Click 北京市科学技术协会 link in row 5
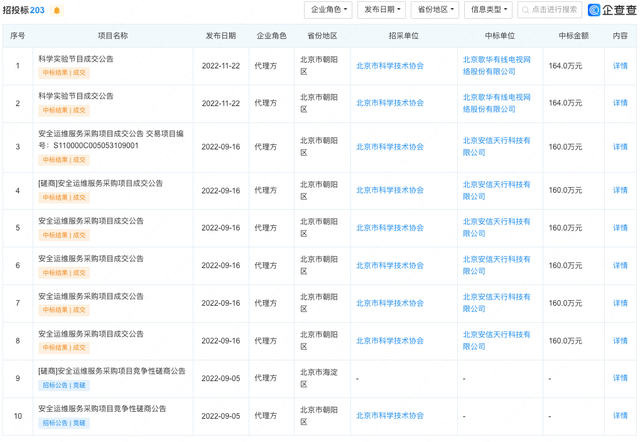The width and height of the screenshot is (640, 442). [390, 228]
